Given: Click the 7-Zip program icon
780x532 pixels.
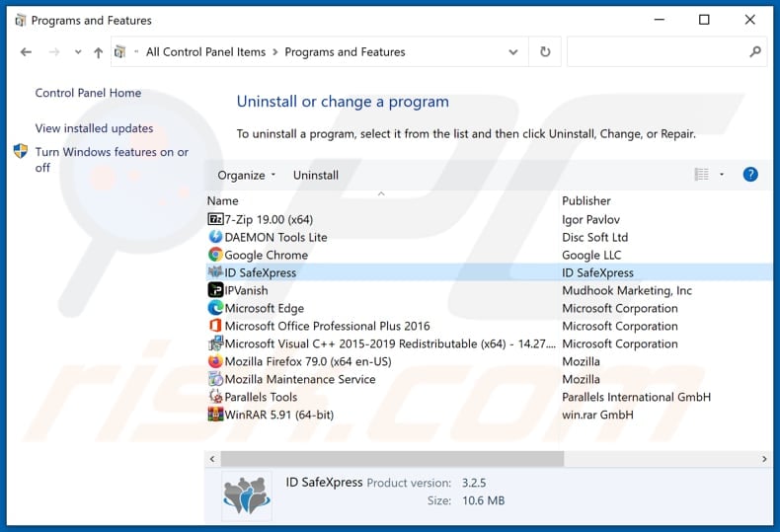Looking at the screenshot, I should [x=215, y=219].
